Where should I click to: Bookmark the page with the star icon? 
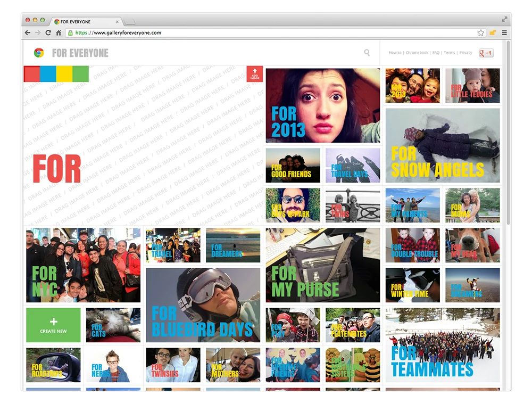tap(481, 32)
